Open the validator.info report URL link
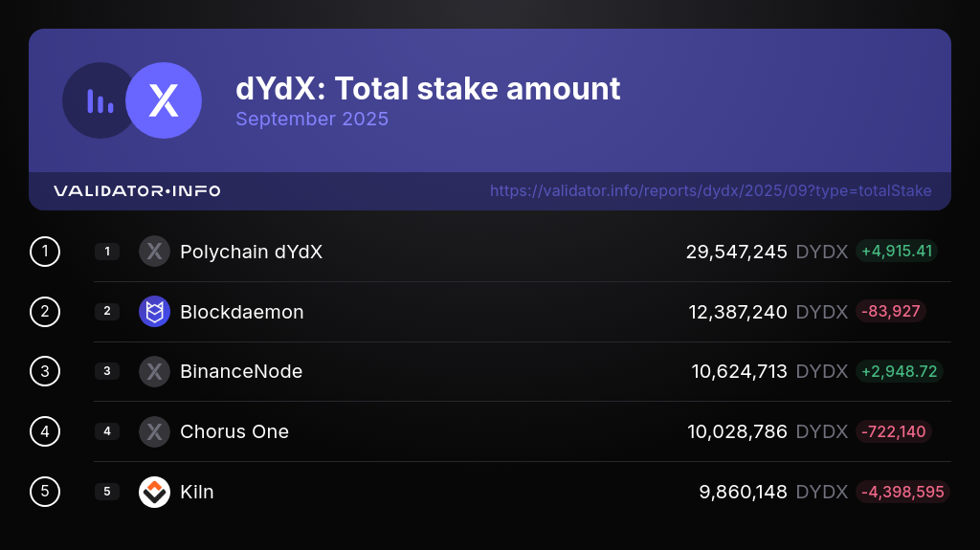Viewport: 980px width, 550px height. 710,190
